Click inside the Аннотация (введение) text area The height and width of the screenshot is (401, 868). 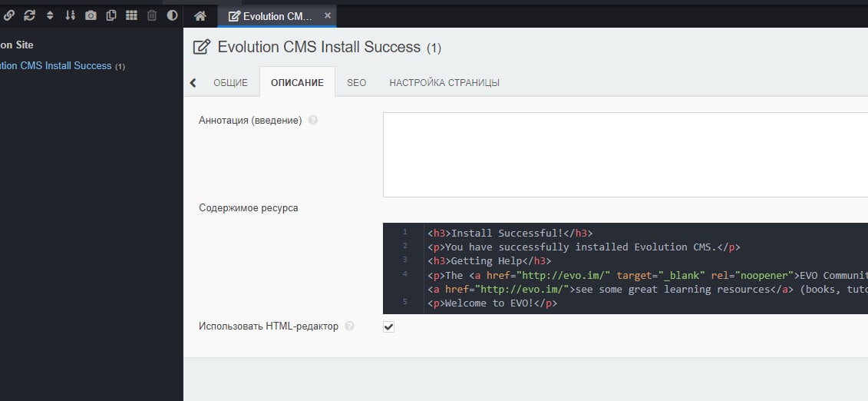[x=625, y=154]
